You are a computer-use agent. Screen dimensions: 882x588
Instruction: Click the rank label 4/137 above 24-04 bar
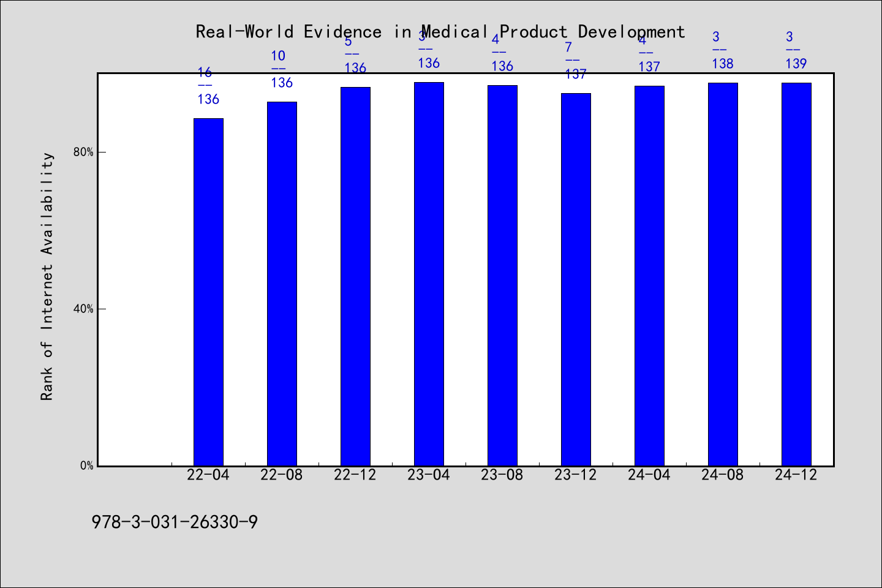[x=649, y=53]
